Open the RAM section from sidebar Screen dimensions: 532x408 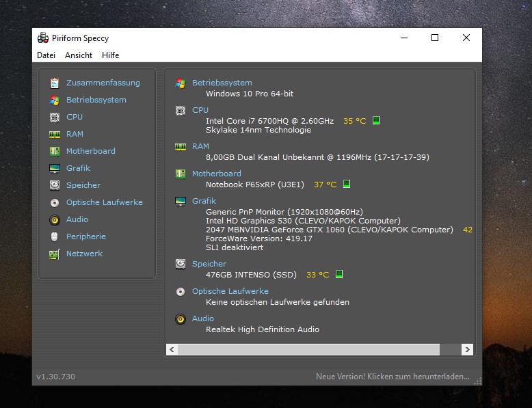point(75,134)
